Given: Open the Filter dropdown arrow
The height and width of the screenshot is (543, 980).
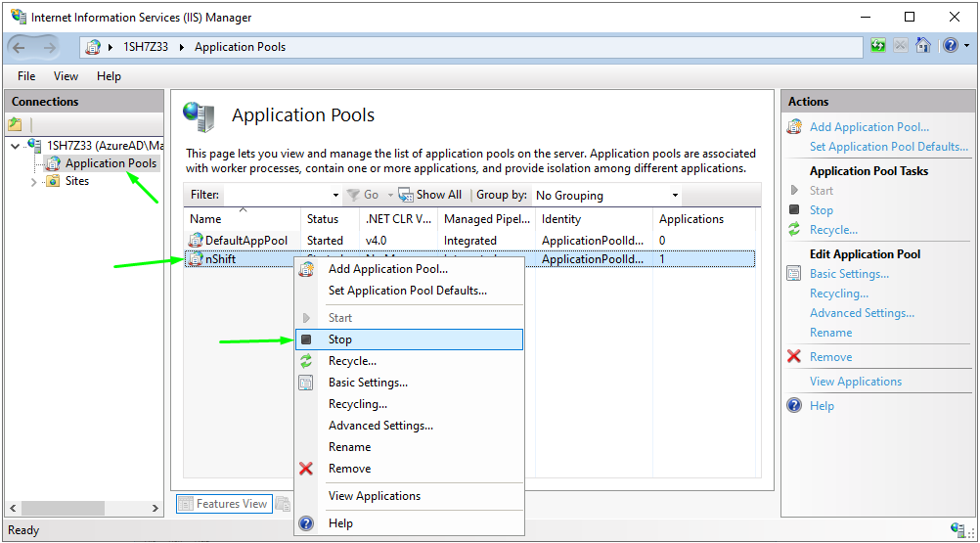Looking at the screenshot, I should click(336, 196).
